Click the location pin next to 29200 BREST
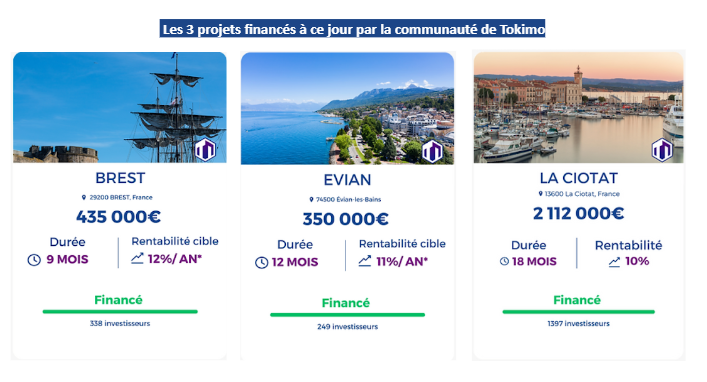Screen dimensions: 707x382 coord(83,197)
